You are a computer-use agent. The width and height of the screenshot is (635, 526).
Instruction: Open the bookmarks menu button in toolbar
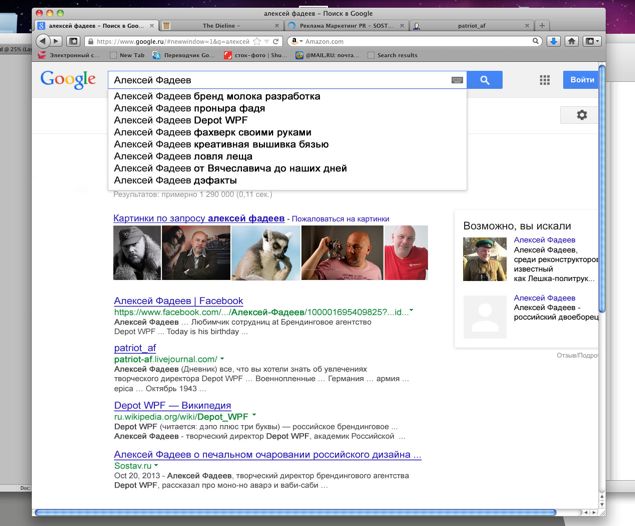pyautogui.click(x=592, y=41)
